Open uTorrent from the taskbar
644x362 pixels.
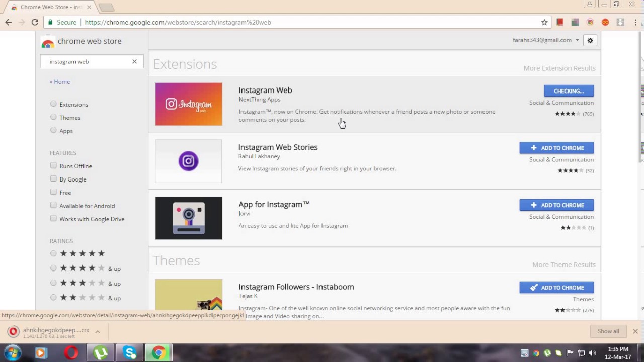[101, 353]
